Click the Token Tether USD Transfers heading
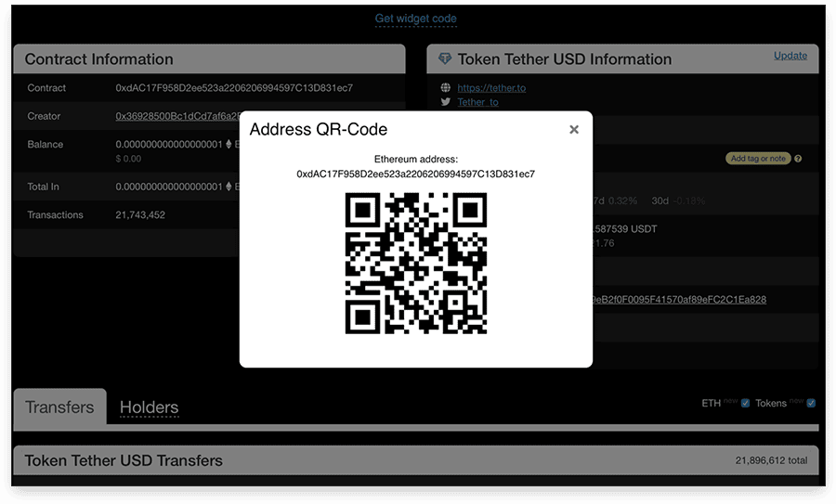This screenshot has width=836, height=504. 124,460
